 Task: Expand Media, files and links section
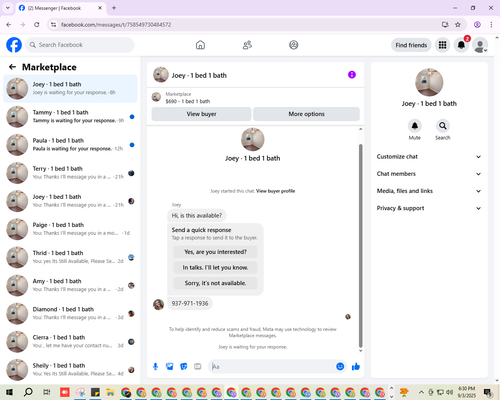(429, 191)
